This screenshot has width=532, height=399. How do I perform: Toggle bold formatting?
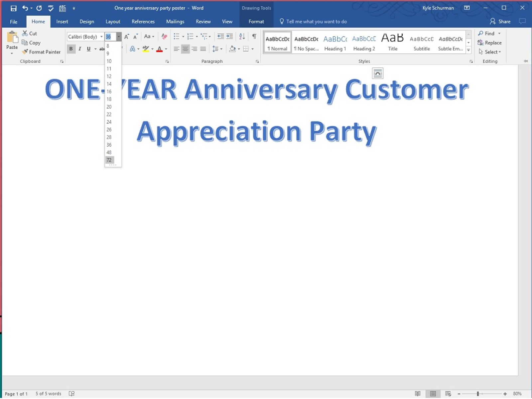[x=71, y=49]
